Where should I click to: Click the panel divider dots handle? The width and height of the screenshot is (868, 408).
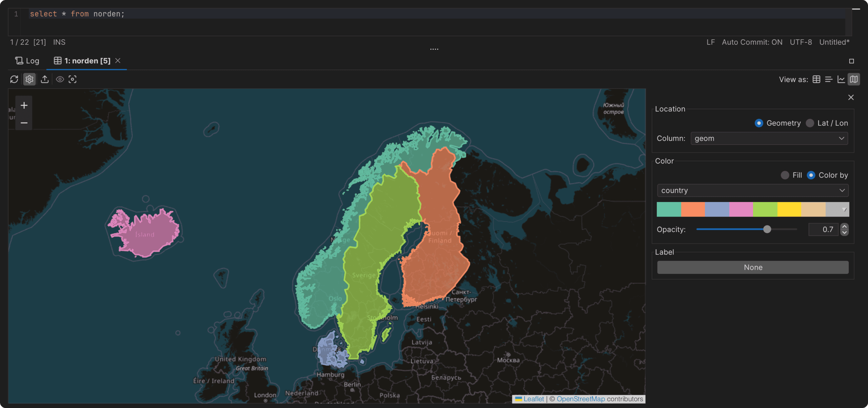[x=434, y=49]
